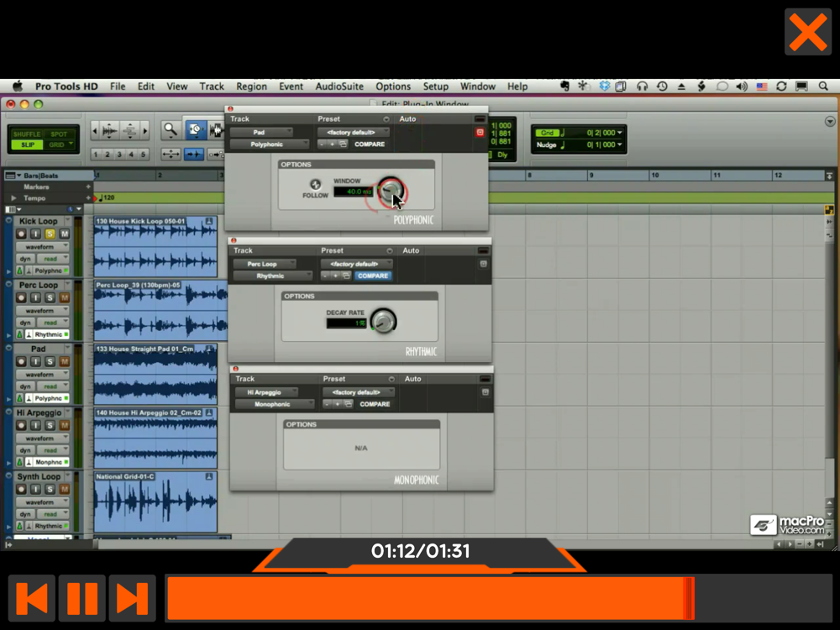This screenshot has width=840, height=630.
Task: Open track dropdown showing Pad in plug-in
Action: click(x=261, y=132)
